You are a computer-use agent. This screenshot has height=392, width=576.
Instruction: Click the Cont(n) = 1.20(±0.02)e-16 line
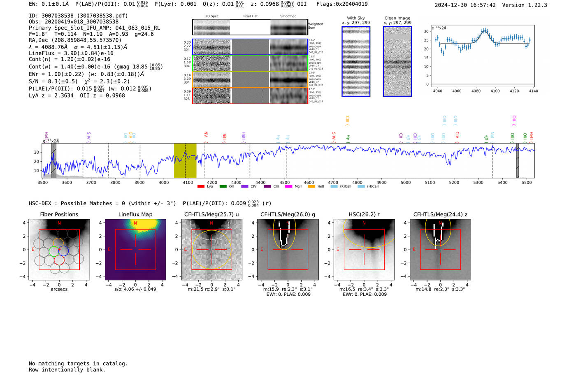70,59
